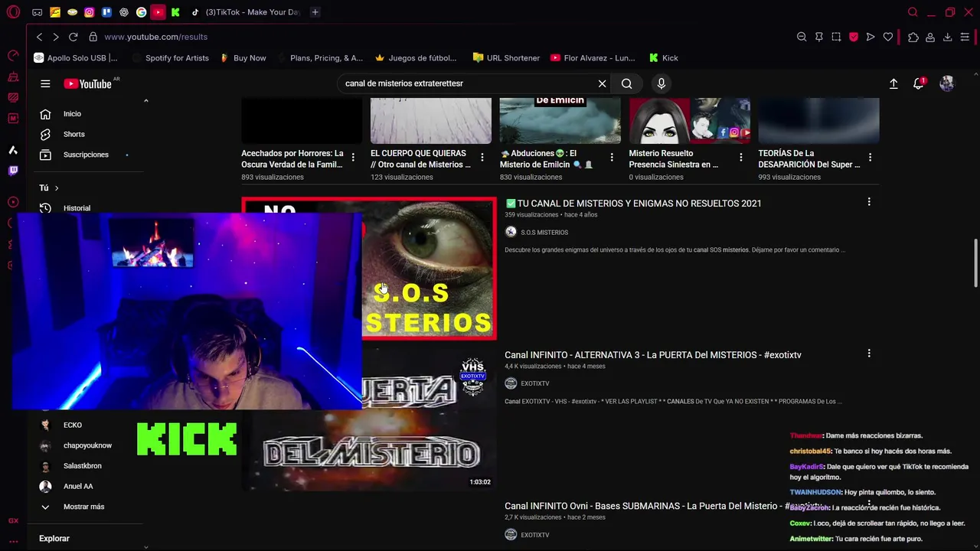This screenshot has height=551, width=980.
Task: Open the S.O.S MISTERIOS channel link
Action: 544,233
